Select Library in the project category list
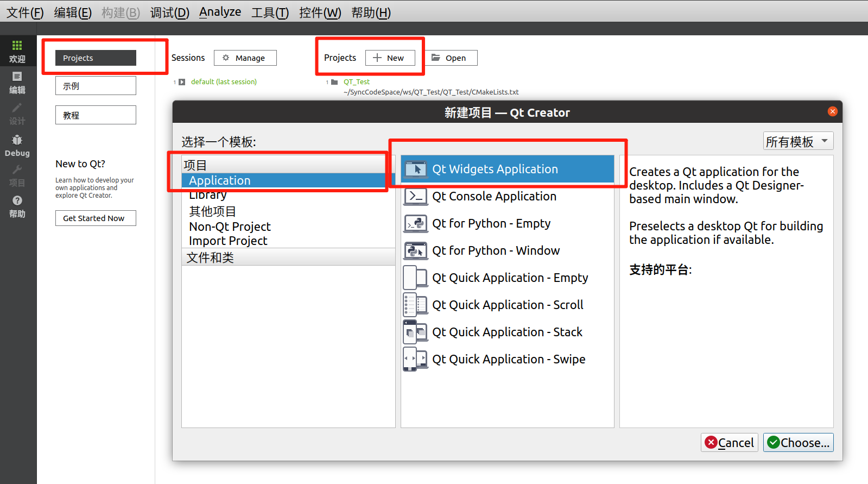The height and width of the screenshot is (484, 868). 208,196
